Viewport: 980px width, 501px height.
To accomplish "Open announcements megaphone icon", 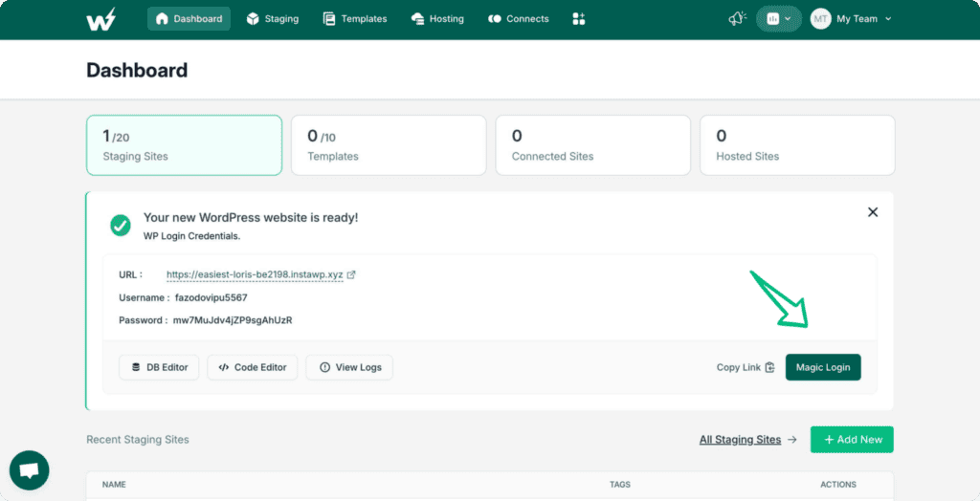I will tap(738, 19).
